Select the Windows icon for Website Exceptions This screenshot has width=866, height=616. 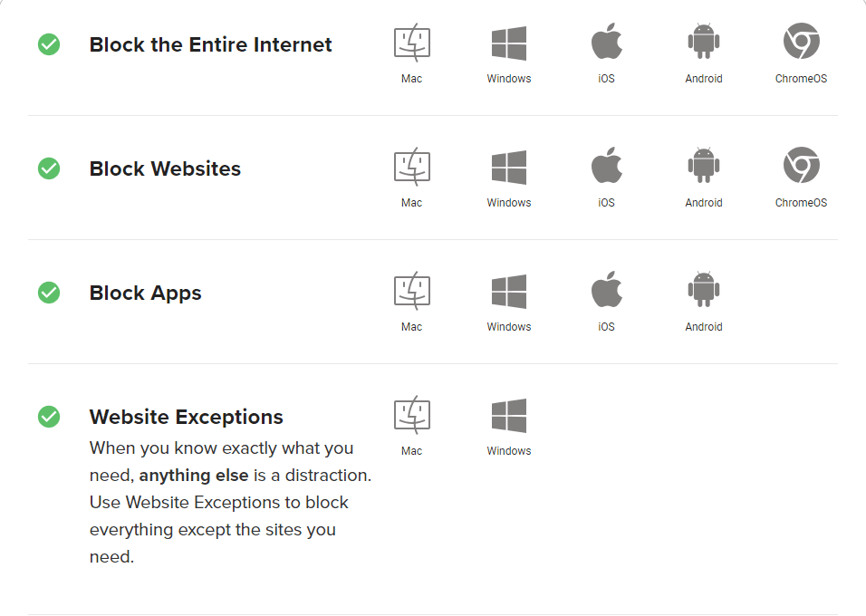[x=509, y=416]
